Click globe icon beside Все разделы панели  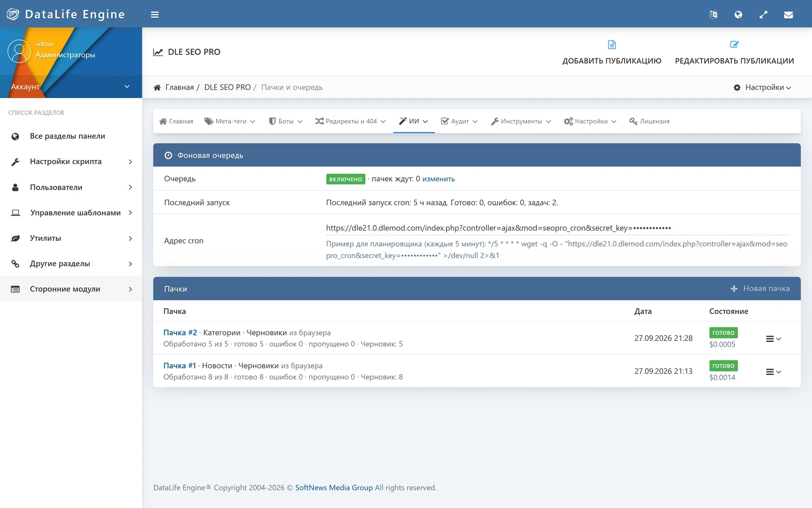[x=15, y=136]
